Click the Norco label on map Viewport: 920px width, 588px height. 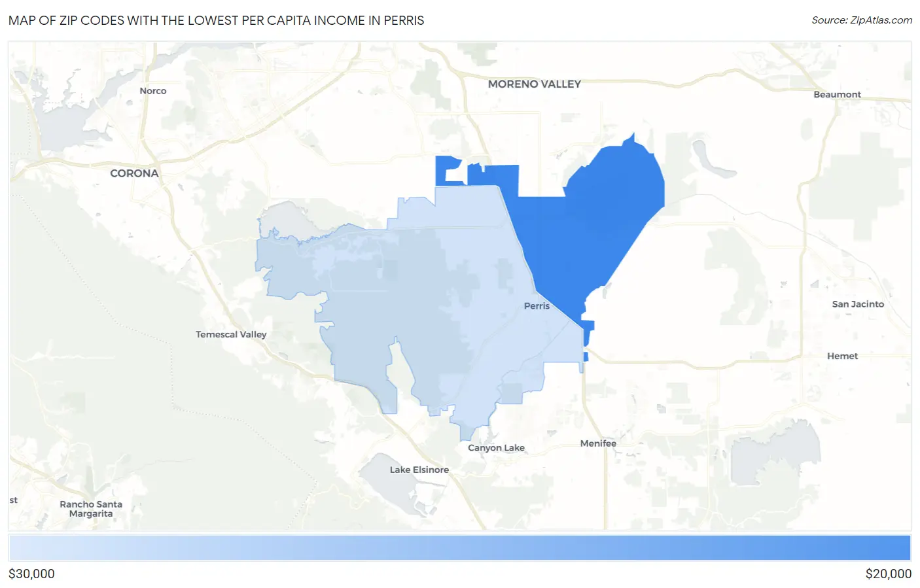tap(153, 91)
